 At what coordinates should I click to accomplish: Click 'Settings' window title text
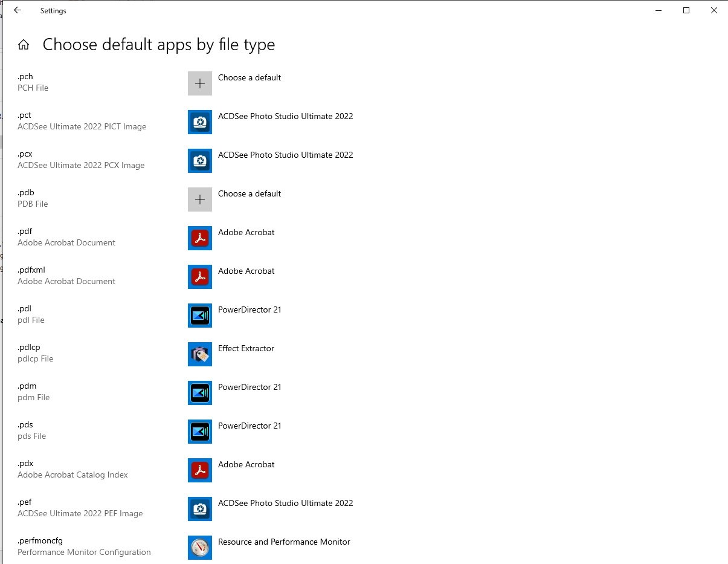(53, 11)
